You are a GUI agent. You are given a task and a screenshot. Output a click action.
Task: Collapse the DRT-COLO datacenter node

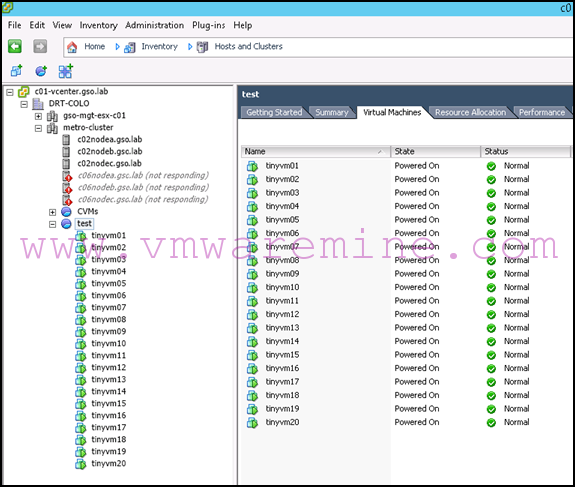click(24, 104)
